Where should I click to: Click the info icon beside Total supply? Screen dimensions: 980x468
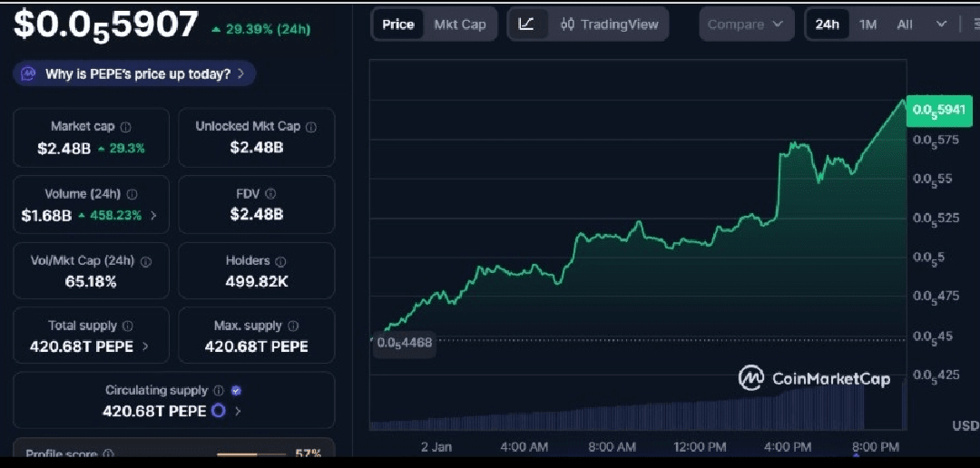coord(128,327)
